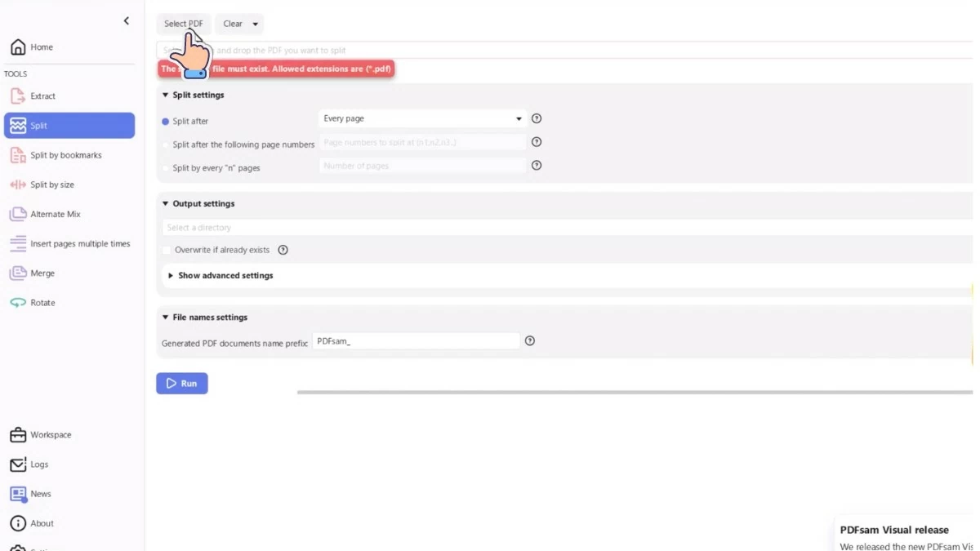Expand 'Show advanced settings' section
980x551 pixels.
coord(220,276)
